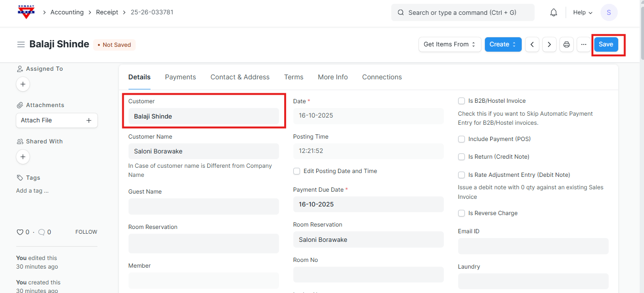644x293 pixels.
Task: Expand the Get Items From dropdown
Action: click(x=450, y=44)
